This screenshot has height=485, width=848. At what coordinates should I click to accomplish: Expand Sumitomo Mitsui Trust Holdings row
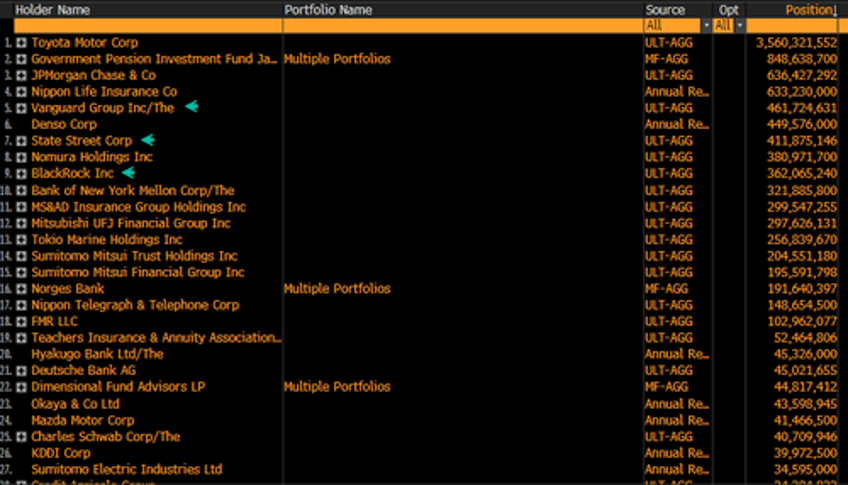[x=21, y=256]
